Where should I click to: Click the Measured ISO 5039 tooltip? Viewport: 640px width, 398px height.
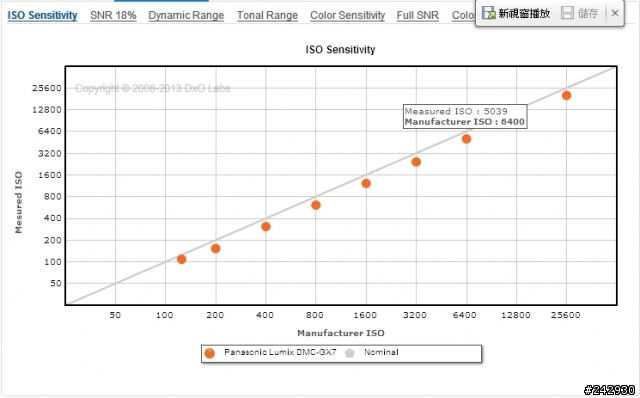[x=465, y=116]
